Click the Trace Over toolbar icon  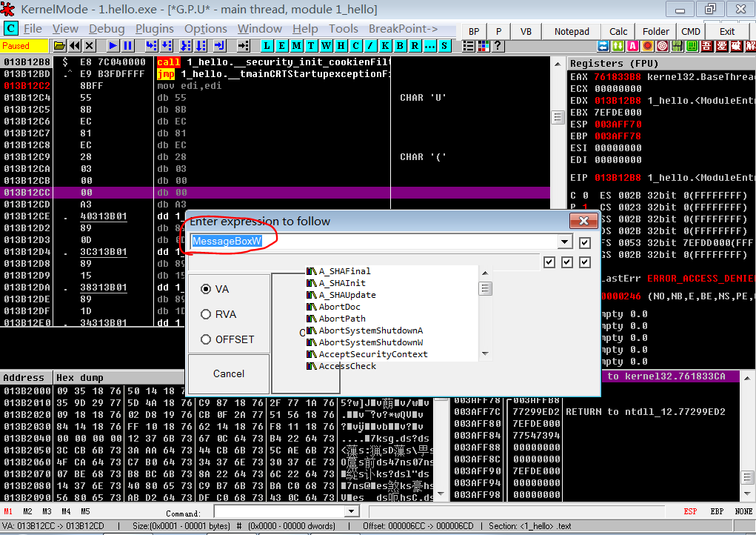[x=201, y=46]
